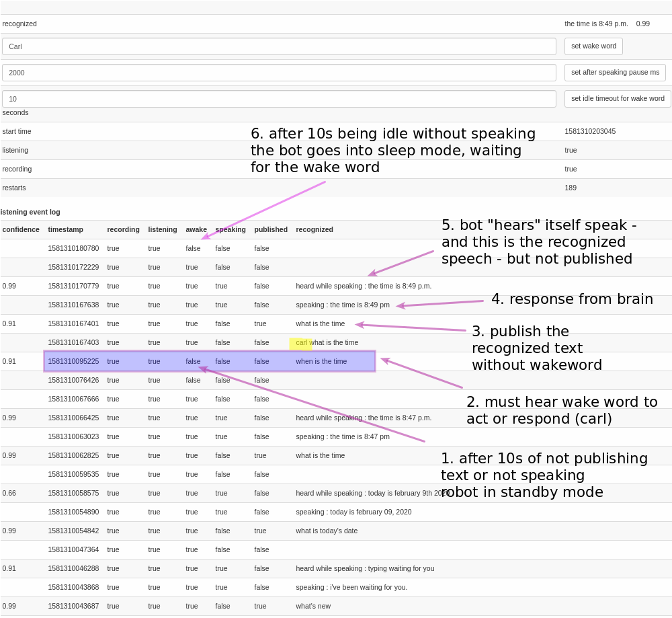The height and width of the screenshot is (618, 672).
Task: Click the 'recognized' column header in event log
Action: 314,229
